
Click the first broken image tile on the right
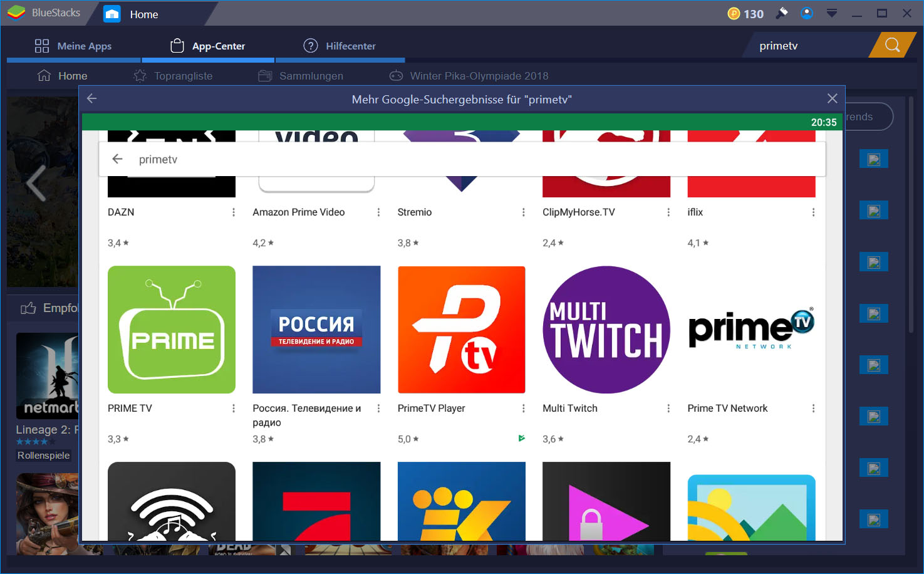873,159
